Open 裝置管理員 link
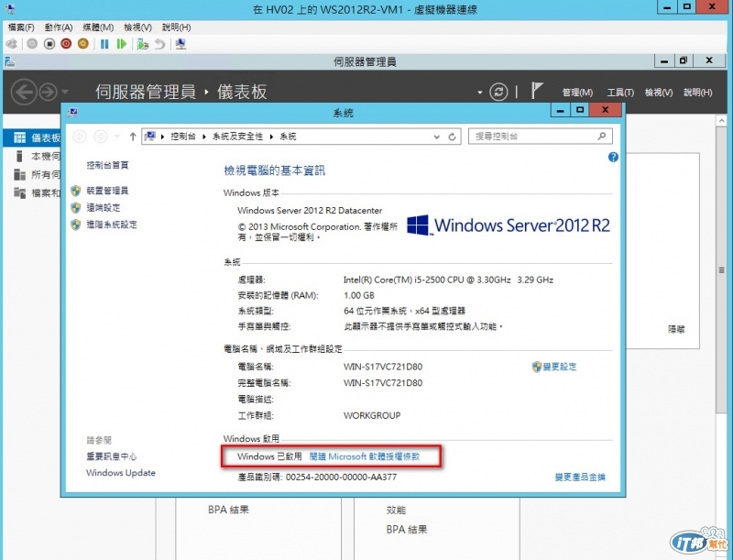The height and width of the screenshot is (560, 733). (x=107, y=191)
